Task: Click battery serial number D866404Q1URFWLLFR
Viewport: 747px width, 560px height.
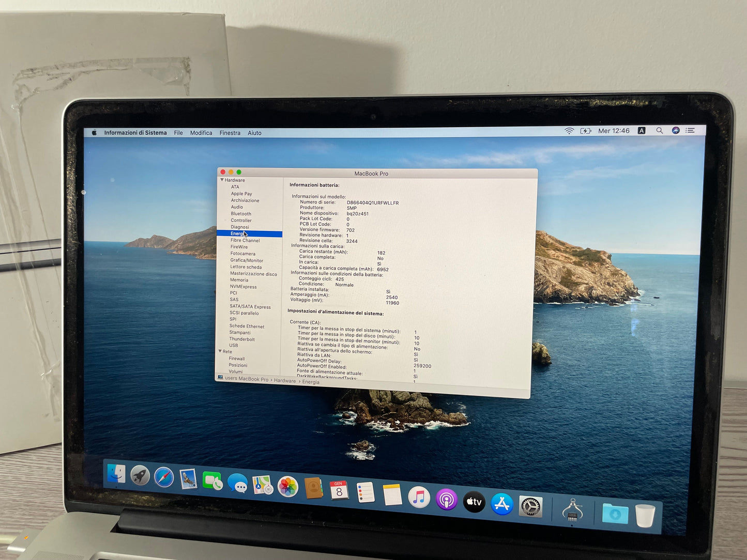Action: (x=373, y=203)
